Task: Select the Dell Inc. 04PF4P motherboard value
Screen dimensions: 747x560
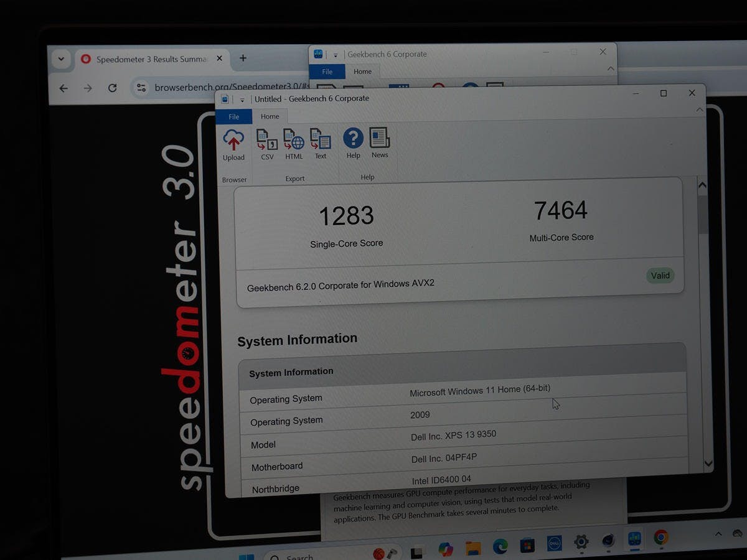Action: 444,459
